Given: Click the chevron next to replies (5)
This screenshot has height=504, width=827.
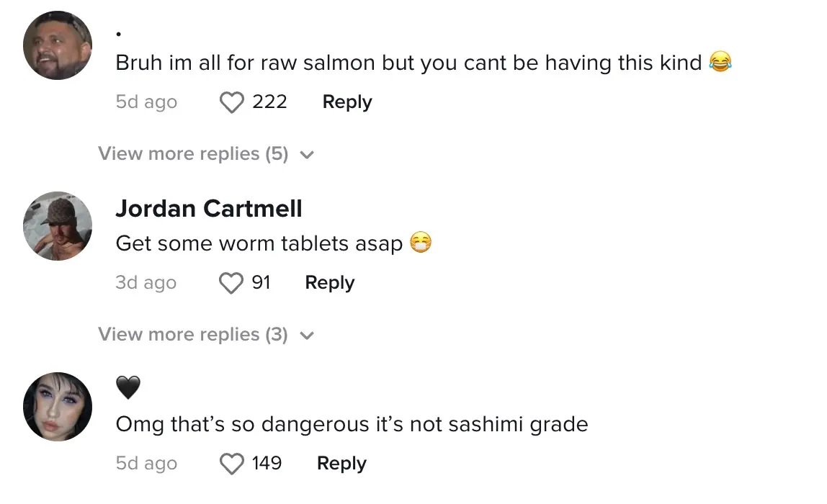Looking at the screenshot, I should [x=307, y=155].
